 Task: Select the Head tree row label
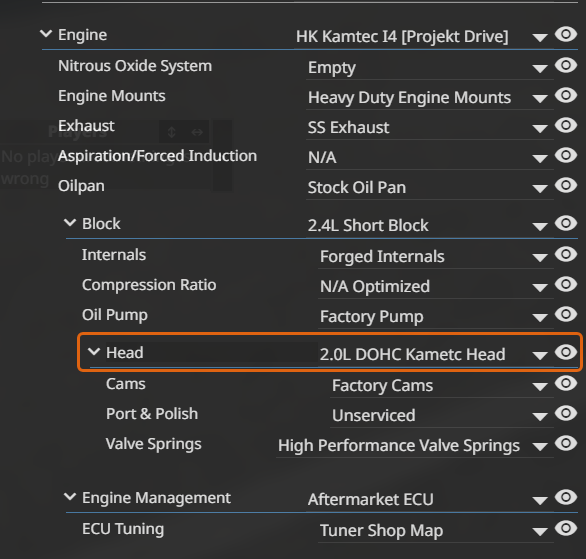pyautogui.click(x=124, y=353)
